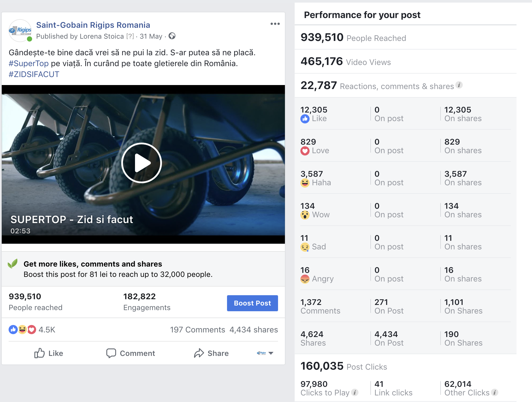This screenshot has width=532, height=402.
Task: Click the [?] next to Lorena Stoica
Action: 130,36
